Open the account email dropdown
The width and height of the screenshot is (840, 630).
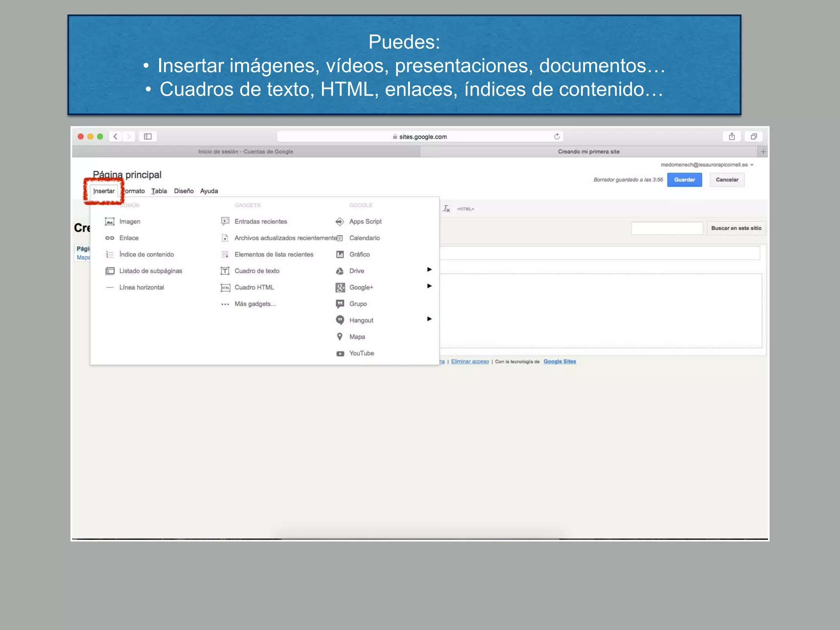707,165
